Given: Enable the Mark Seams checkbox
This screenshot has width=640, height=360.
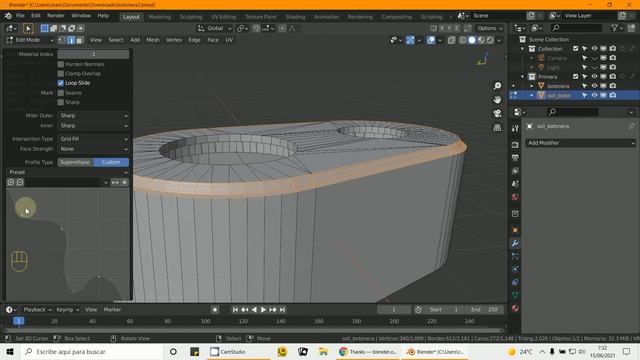Looking at the screenshot, I should click(61, 93).
